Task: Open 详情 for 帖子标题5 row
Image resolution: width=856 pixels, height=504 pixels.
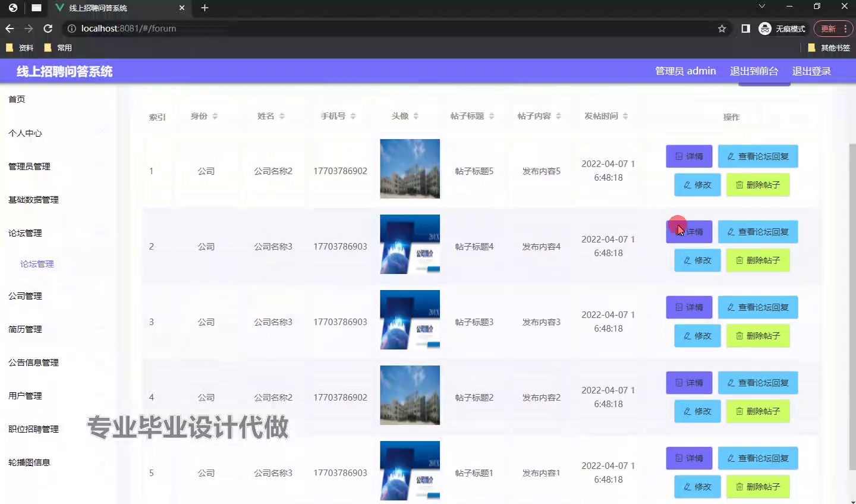Action: coord(689,156)
